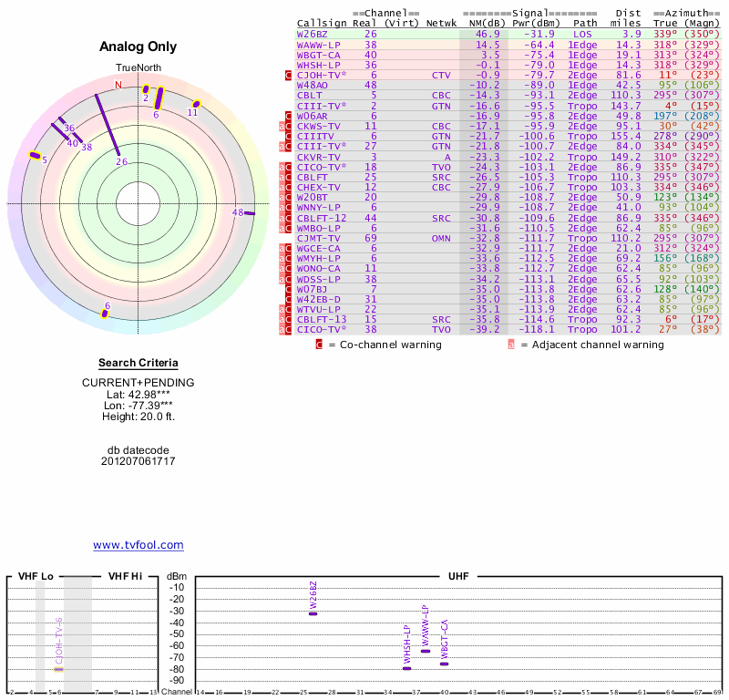This screenshot has height=700, width=729.
Task: Click the W26BZ signal bar in the UHF chart
Action: click(313, 613)
